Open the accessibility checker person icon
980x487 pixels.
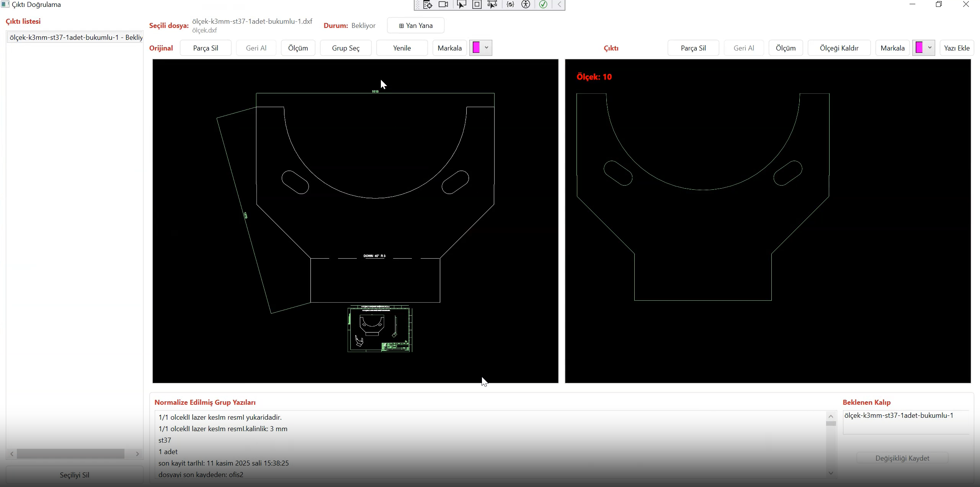526,5
